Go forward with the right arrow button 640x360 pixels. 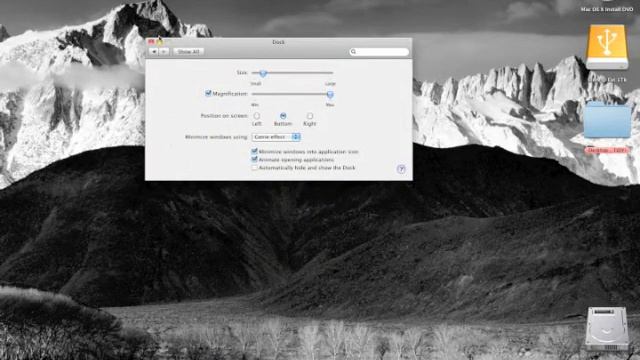coord(164,52)
